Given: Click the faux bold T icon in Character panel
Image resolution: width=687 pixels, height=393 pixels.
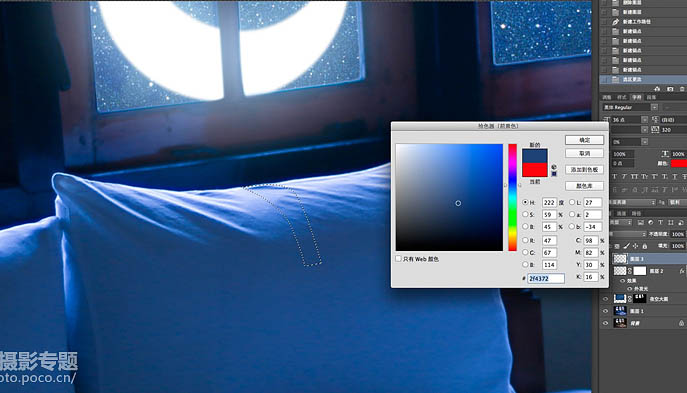Looking at the screenshot, I should coord(614,177).
